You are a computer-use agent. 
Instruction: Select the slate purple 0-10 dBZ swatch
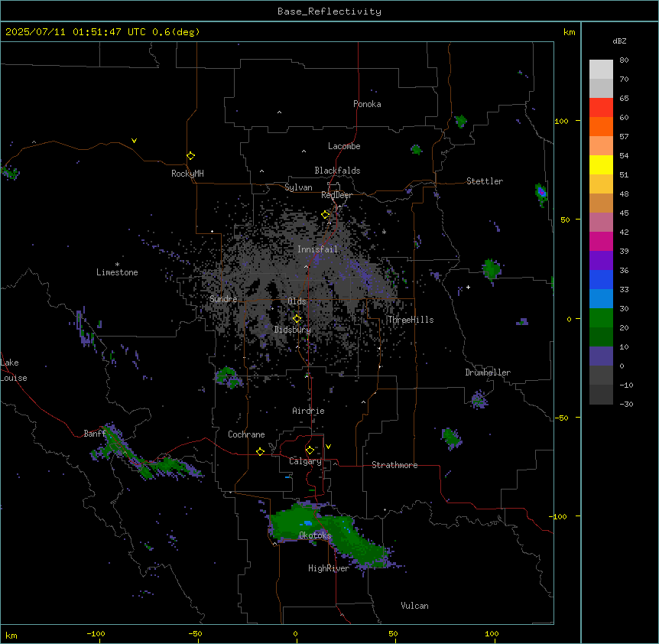(x=601, y=356)
